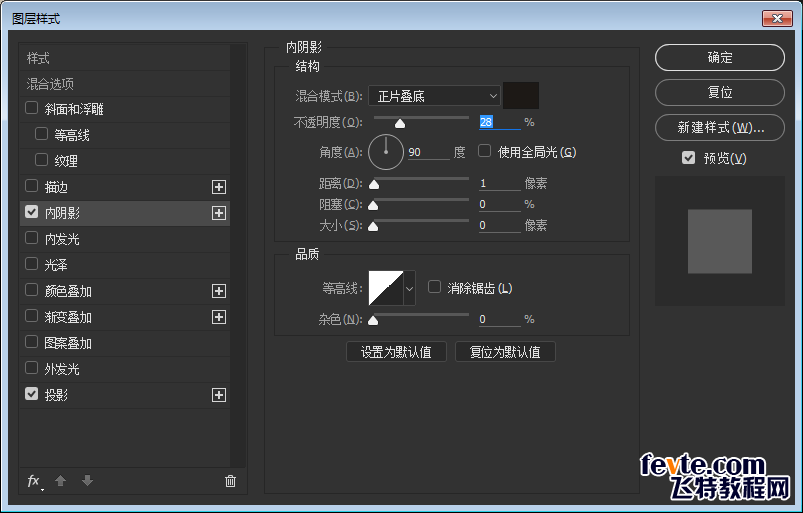Viewport: 803px width, 513px height.
Task: Click the 杂色 value field
Action: click(x=499, y=319)
